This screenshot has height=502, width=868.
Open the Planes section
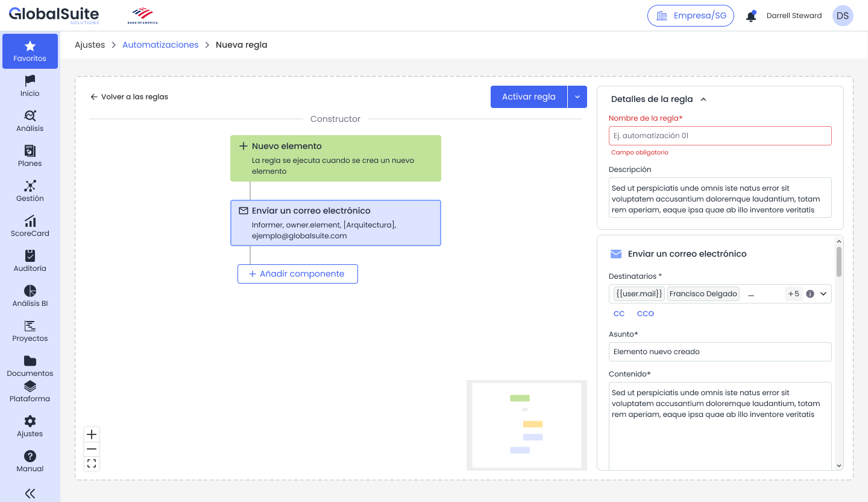(30, 156)
